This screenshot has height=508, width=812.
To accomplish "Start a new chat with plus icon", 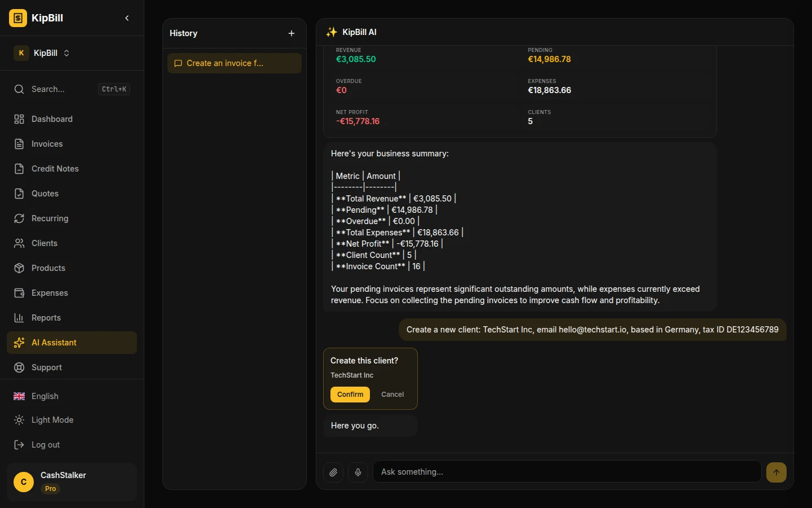I will [x=292, y=33].
